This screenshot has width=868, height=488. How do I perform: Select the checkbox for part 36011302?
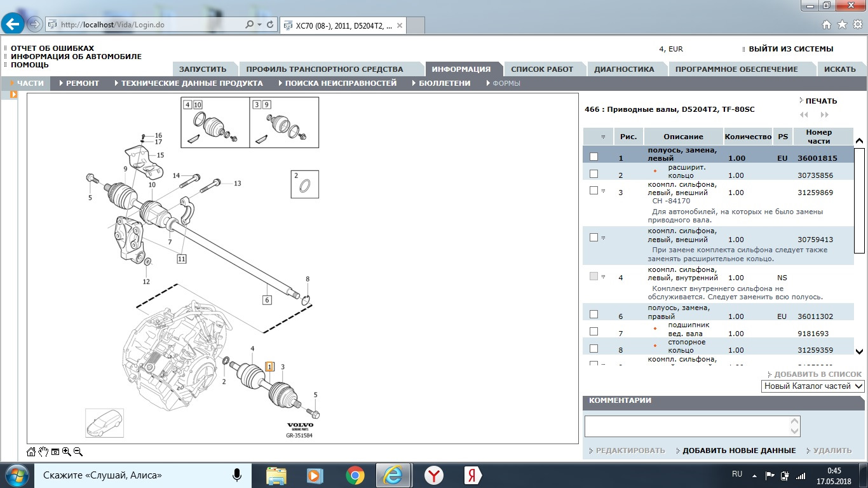pyautogui.click(x=593, y=315)
